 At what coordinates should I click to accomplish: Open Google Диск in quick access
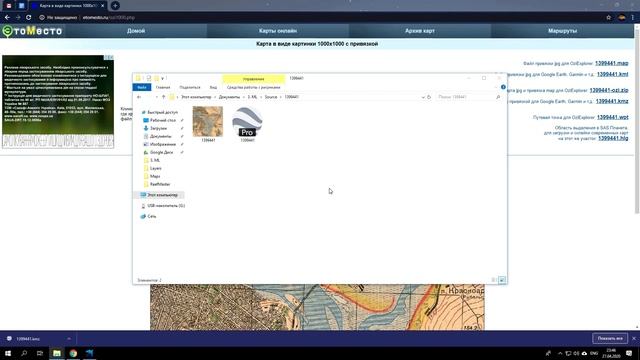coord(158,152)
